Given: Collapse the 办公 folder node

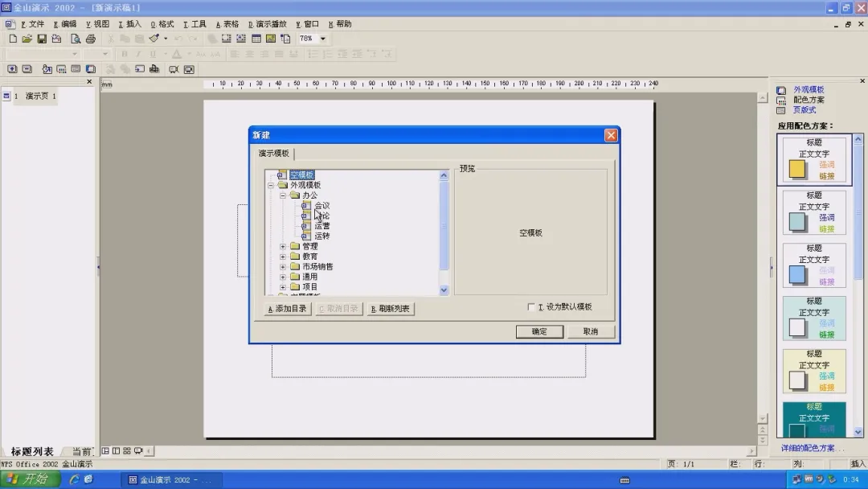Looking at the screenshot, I should pos(283,195).
